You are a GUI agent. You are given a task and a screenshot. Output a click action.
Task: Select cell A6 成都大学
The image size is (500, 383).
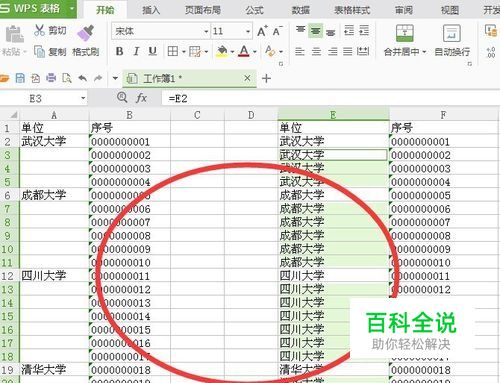coord(54,195)
